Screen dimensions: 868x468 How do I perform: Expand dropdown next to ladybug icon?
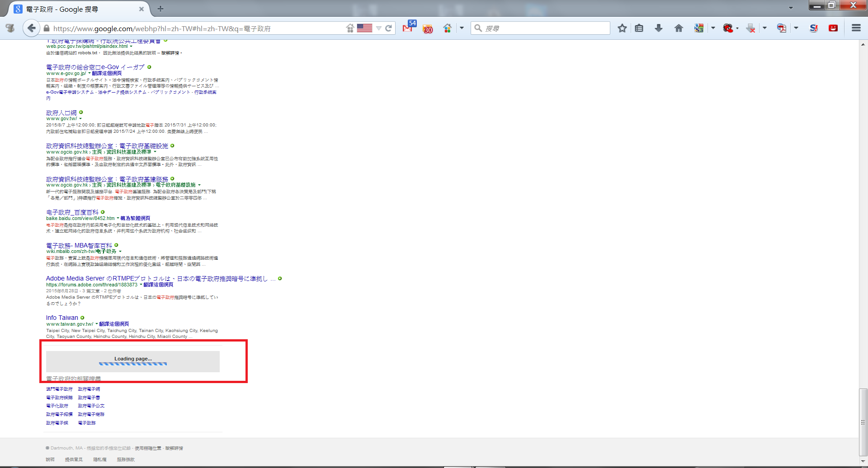[x=737, y=28]
